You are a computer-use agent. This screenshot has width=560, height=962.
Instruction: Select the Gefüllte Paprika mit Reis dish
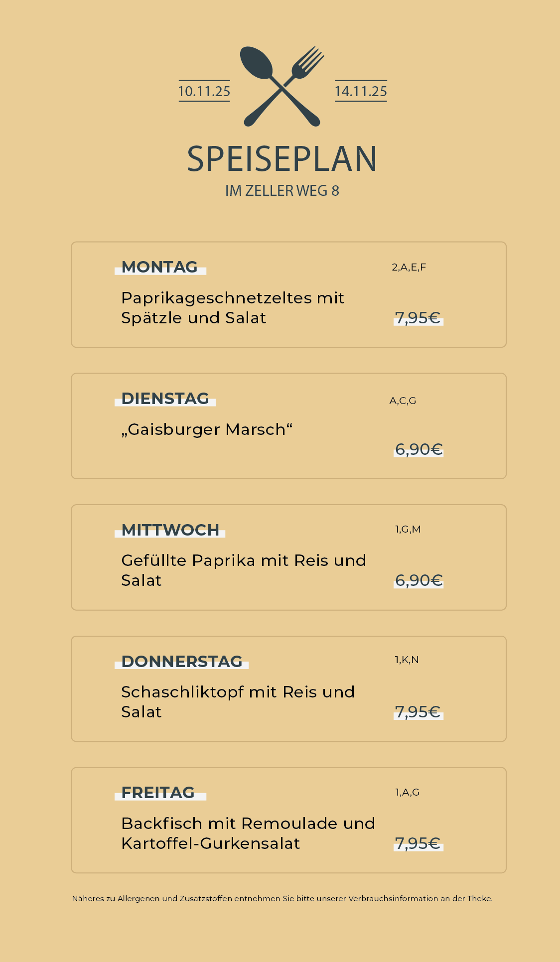(244, 570)
